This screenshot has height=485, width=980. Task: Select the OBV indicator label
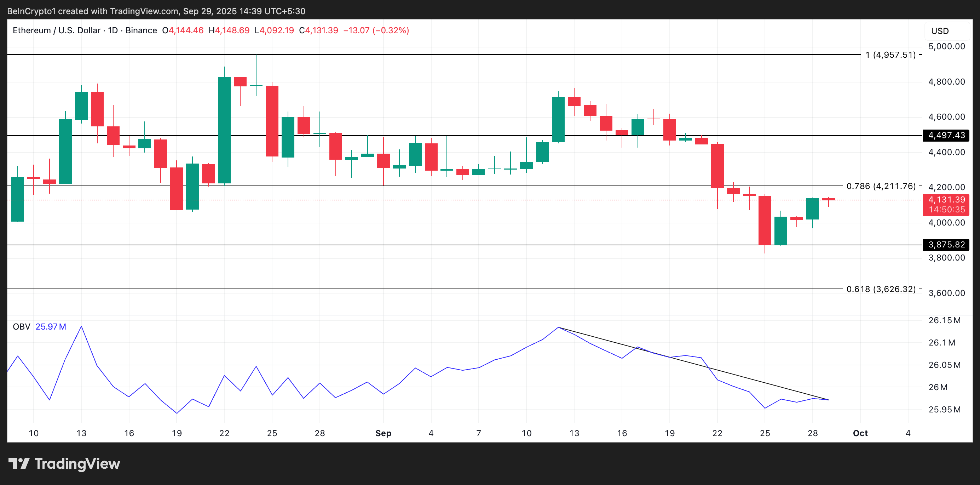pos(22,326)
